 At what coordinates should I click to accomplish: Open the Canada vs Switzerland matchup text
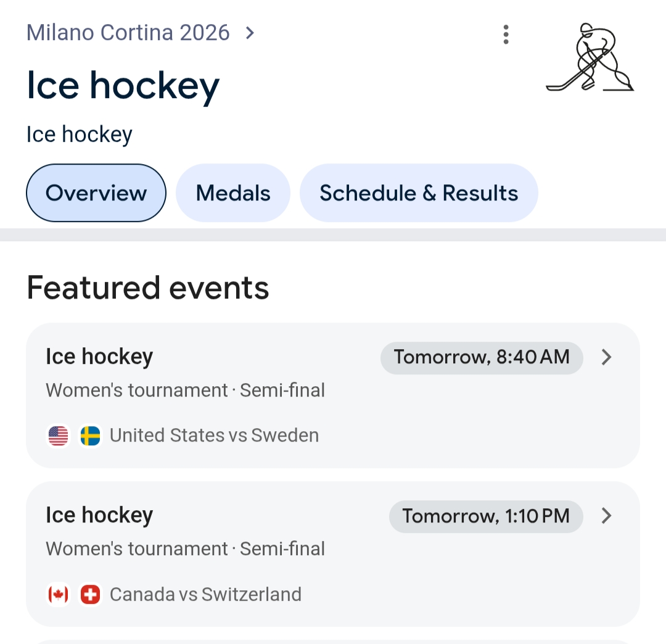point(205,595)
